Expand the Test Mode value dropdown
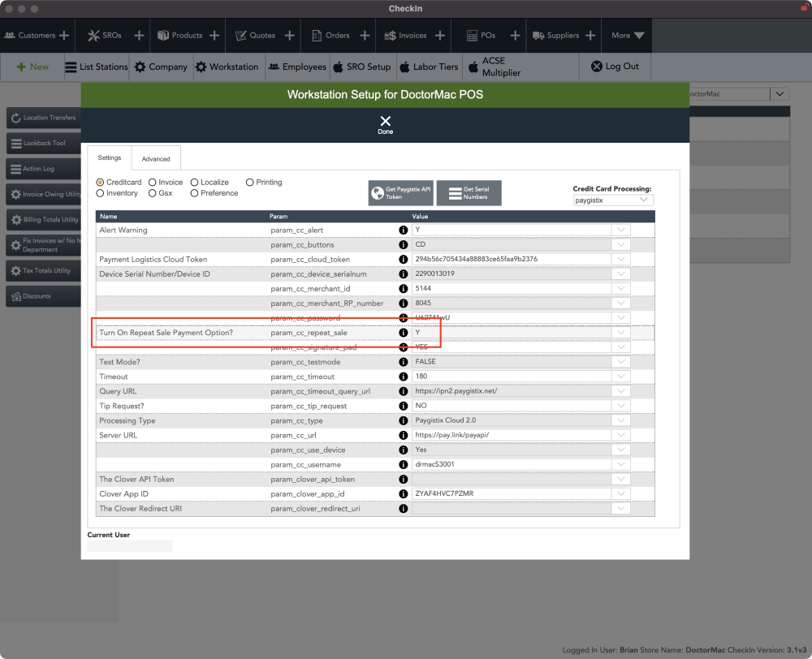The image size is (812, 659). coord(621,362)
